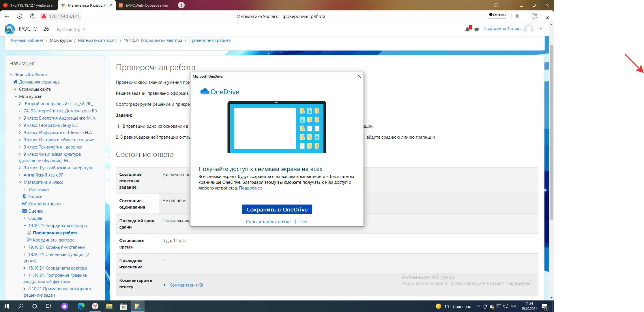Open the Microsoft Store taskbar icon
The image size is (644, 312).
pos(123,306)
